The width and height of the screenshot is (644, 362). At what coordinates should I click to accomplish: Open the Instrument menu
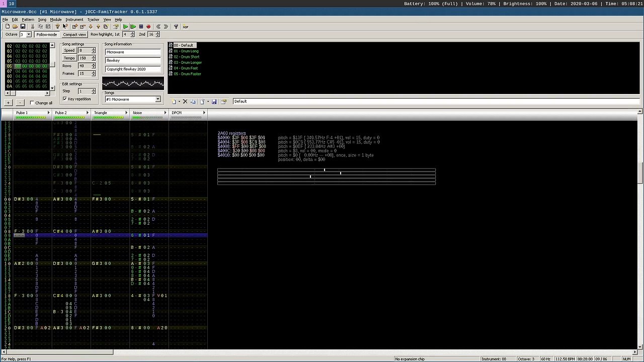(74, 20)
